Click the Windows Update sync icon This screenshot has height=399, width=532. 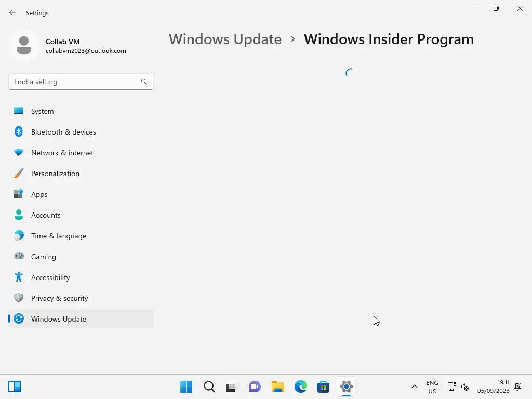coord(19,318)
